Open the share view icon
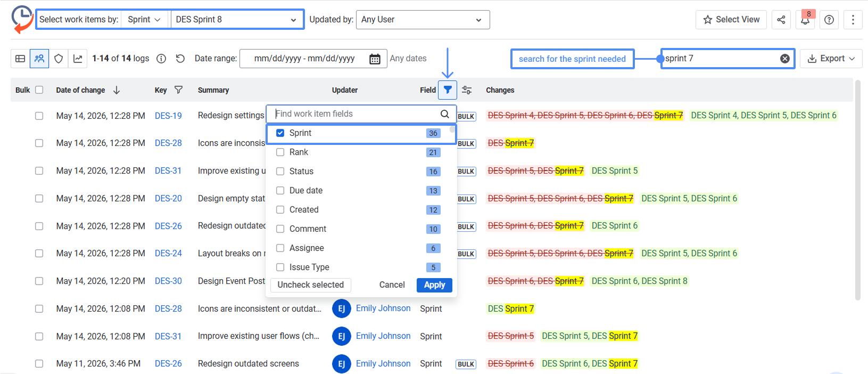The width and height of the screenshot is (868, 374). tap(781, 20)
